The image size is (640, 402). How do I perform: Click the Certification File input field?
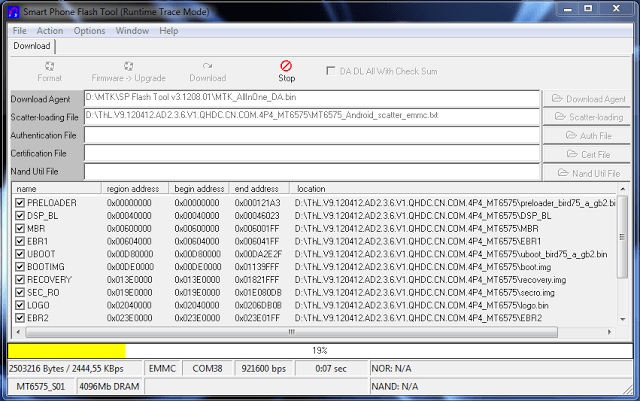tap(312, 153)
